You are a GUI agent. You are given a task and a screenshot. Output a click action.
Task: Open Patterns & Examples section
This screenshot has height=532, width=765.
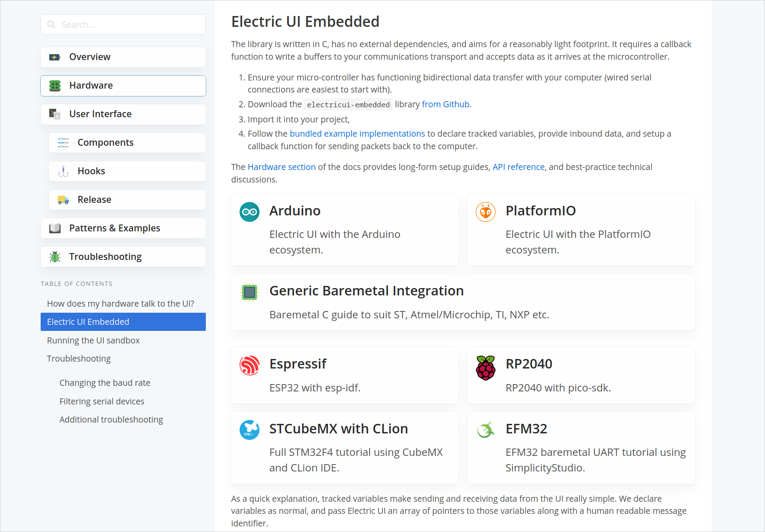point(123,228)
